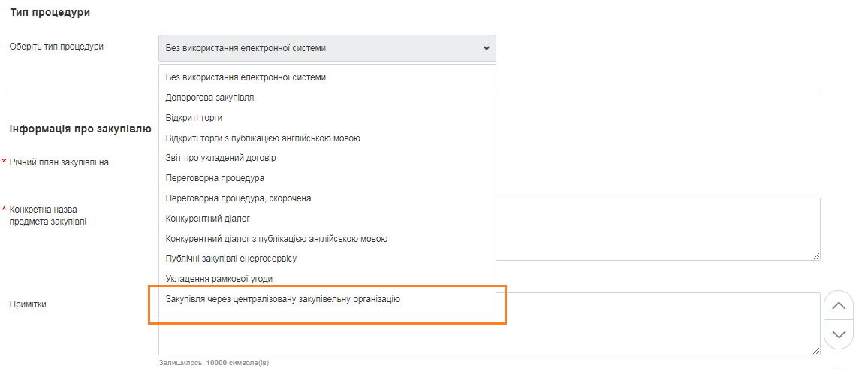Pick 'Звіт про укладений договір' option
The height and width of the screenshot is (369, 868).
221,158
